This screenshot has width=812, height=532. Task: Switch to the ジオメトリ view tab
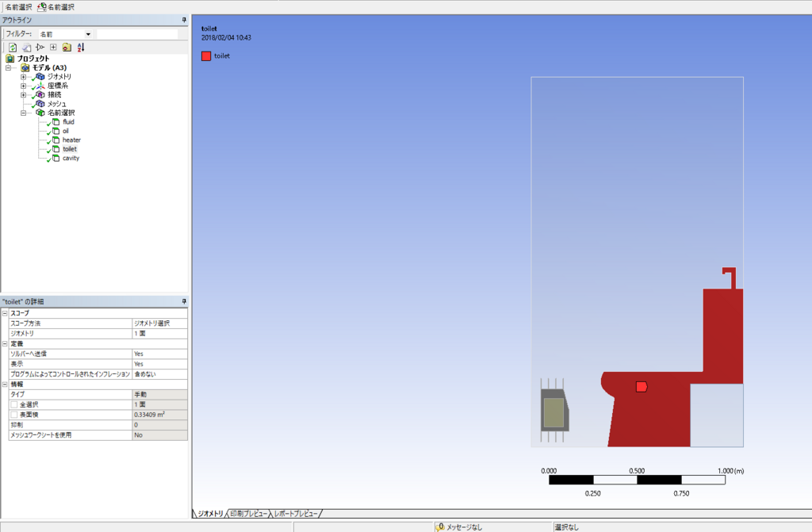pos(210,513)
